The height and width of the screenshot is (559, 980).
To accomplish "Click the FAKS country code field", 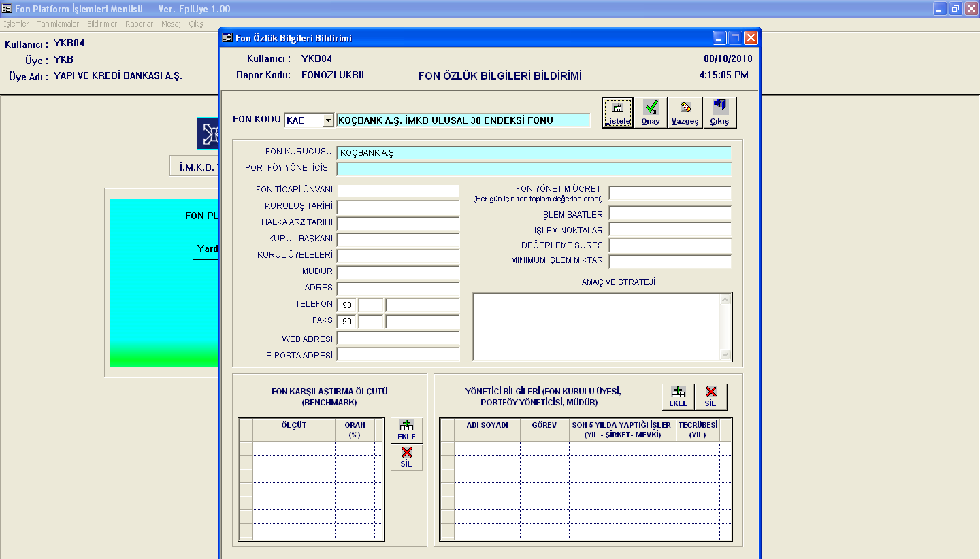I will (x=346, y=322).
